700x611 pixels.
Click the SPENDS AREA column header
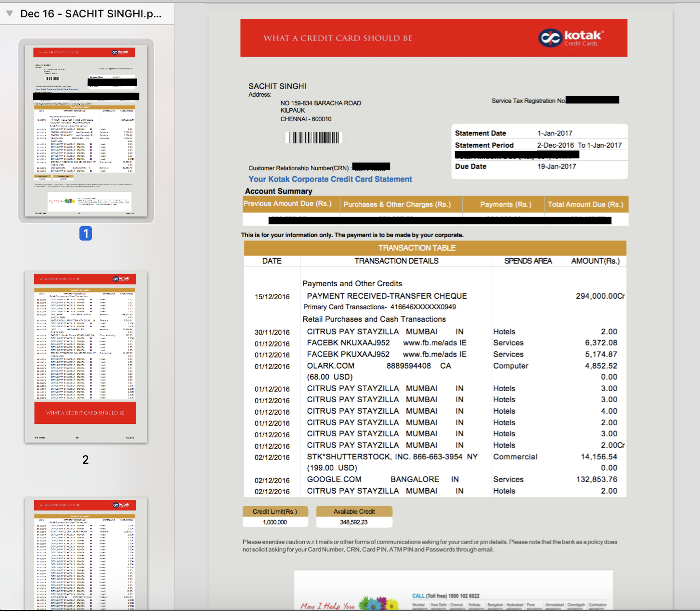528,261
